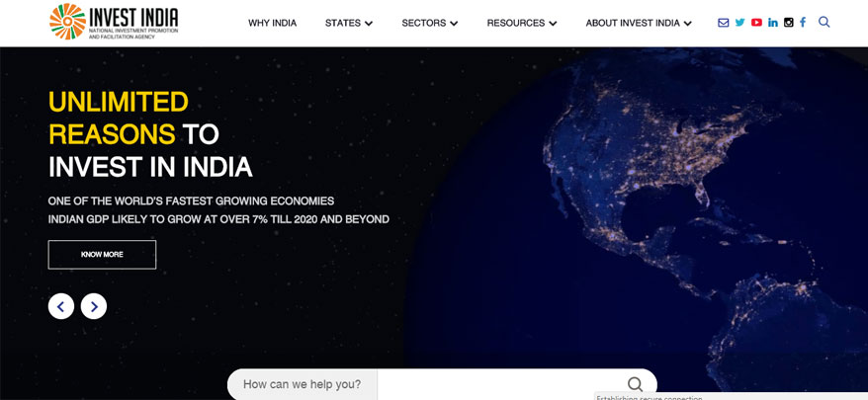Open the Resources dropdown menu

(x=522, y=24)
